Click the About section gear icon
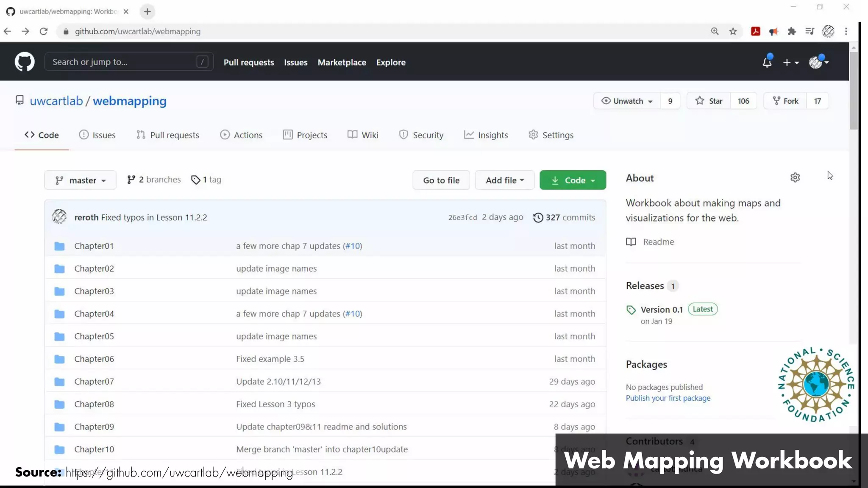The height and width of the screenshot is (488, 868). tap(795, 177)
